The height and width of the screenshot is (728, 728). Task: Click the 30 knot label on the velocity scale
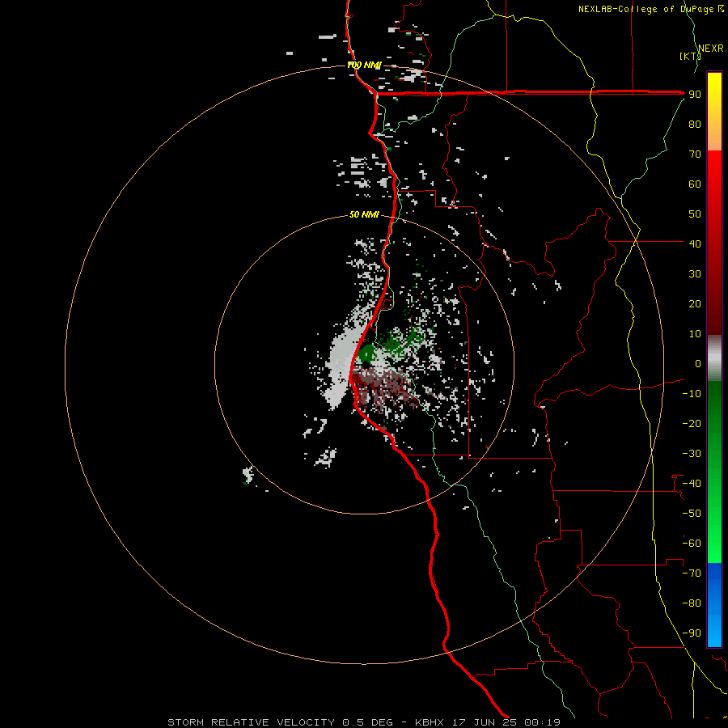pyautogui.click(x=695, y=274)
